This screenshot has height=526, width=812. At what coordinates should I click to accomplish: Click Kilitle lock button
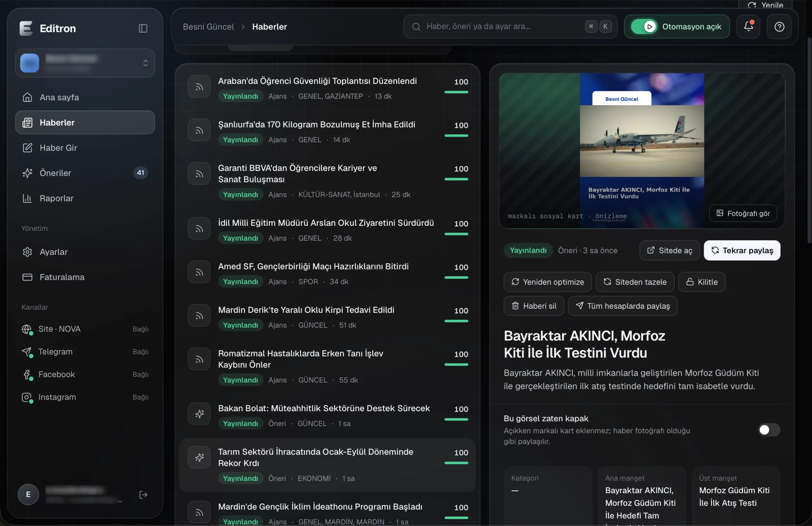[701, 282]
